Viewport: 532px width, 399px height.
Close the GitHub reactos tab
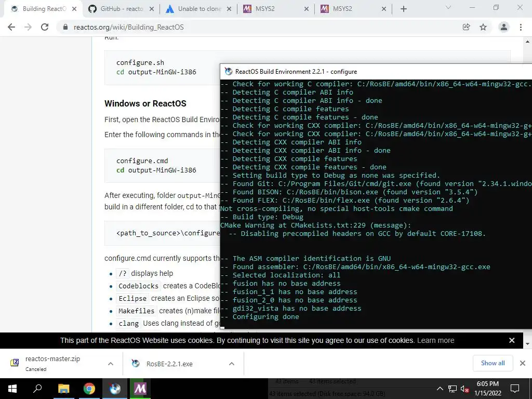(x=152, y=9)
